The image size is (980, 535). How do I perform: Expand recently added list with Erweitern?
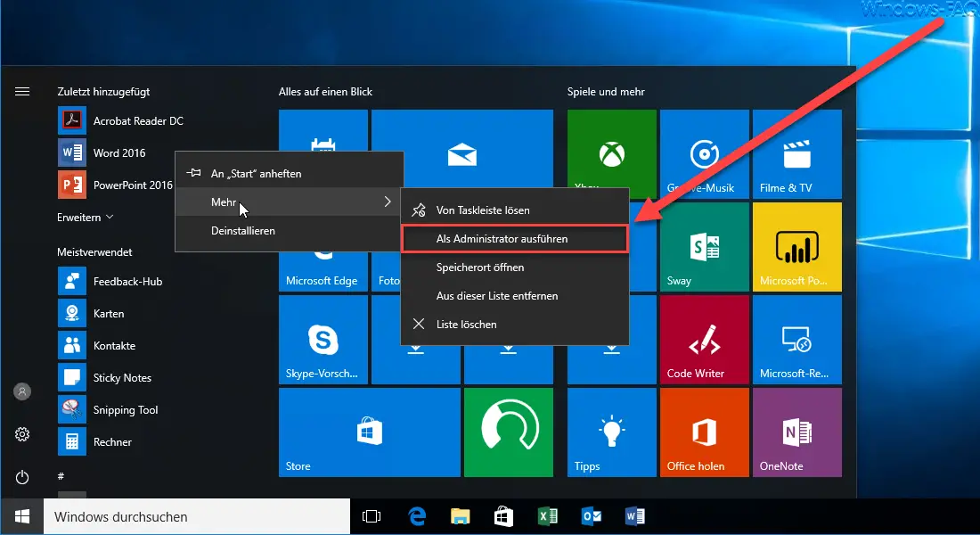pyautogui.click(x=85, y=218)
